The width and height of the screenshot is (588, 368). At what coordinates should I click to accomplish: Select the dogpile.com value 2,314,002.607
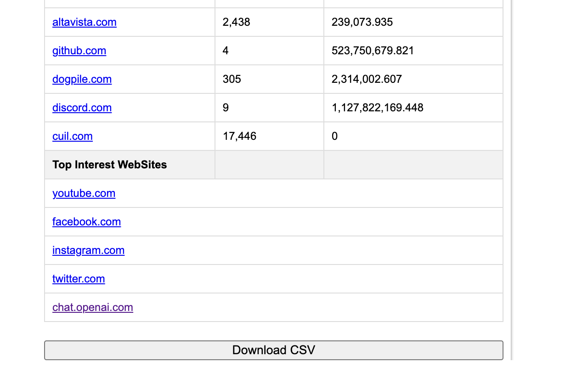(367, 79)
